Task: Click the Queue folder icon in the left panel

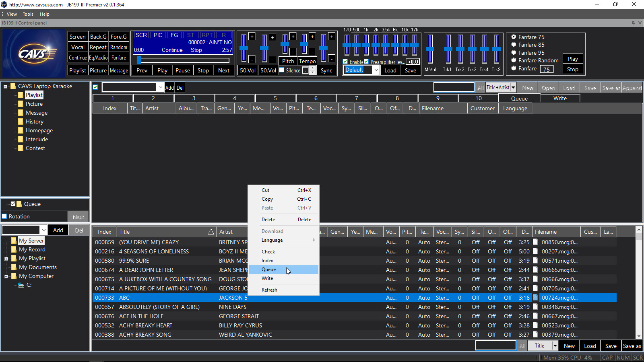Action: click(19, 204)
